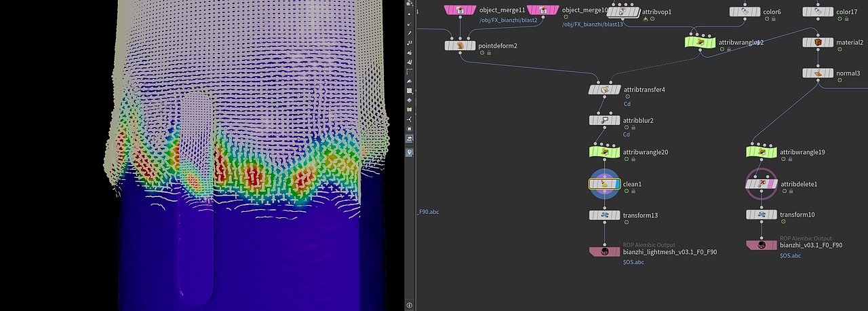
Task: Select the normal3 node icon
Action: (818, 73)
